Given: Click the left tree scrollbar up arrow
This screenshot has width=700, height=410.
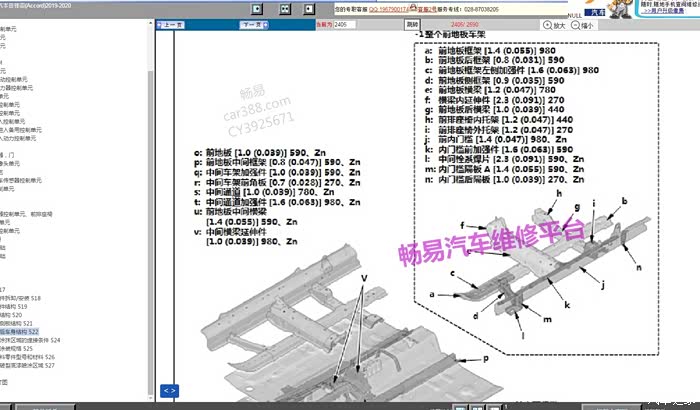Looking at the screenshot, I should pos(150,23).
